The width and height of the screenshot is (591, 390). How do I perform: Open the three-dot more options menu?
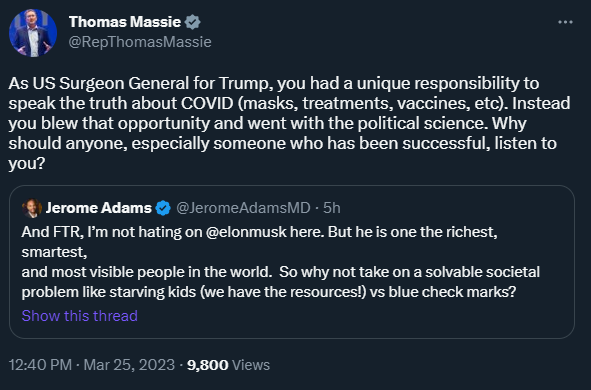(565, 22)
